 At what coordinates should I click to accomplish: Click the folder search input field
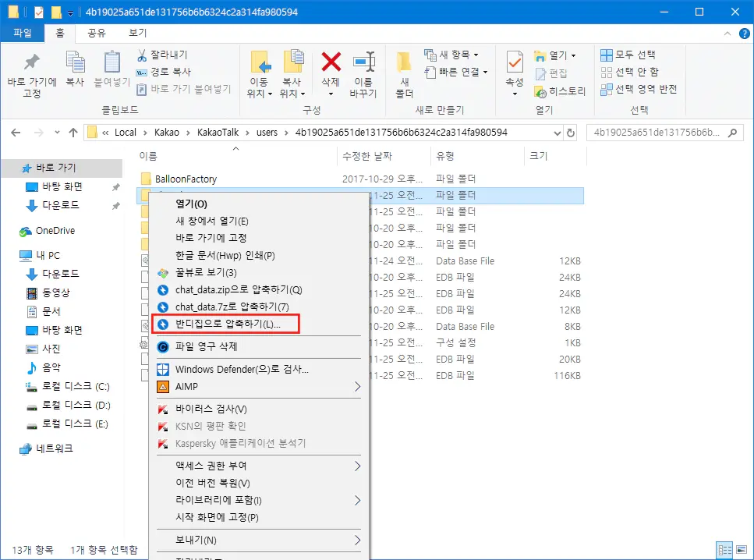click(x=664, y=133)
